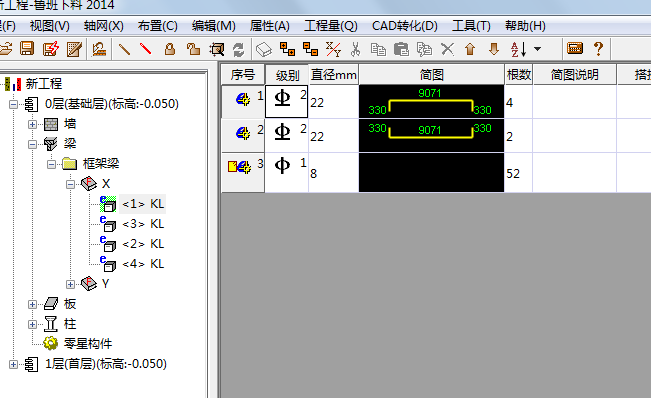Expand the 1层(首层) floor node
Image resolution: width=651 pixels, height=398 pixels.
point(13,364)
